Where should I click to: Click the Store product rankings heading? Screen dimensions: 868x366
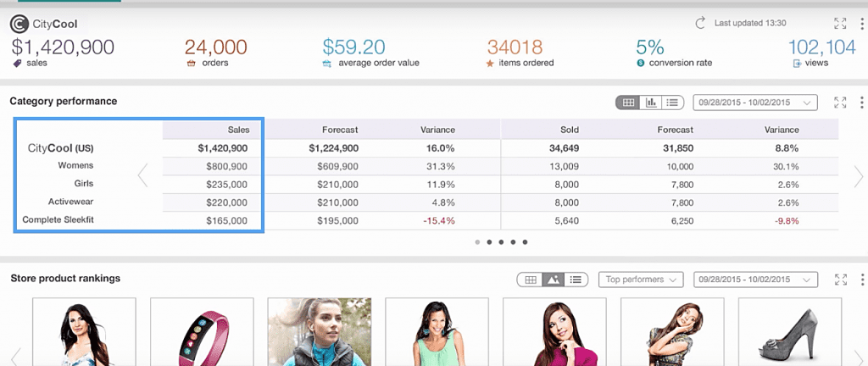(65, 278)
